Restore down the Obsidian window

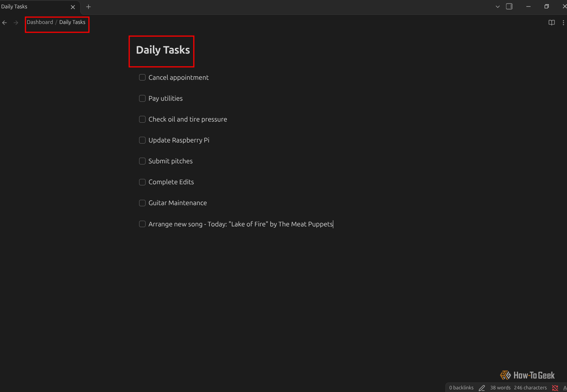coord(546,6)
